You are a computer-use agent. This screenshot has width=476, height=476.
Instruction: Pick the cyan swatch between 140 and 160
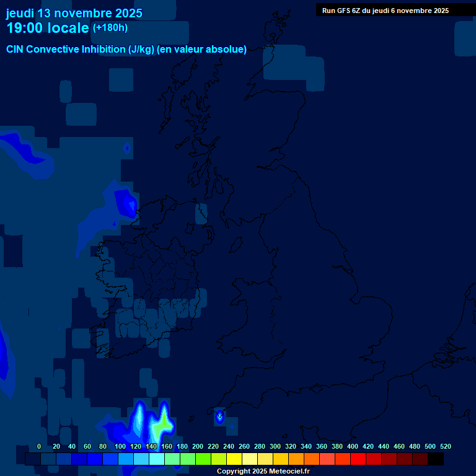point(157,459)
